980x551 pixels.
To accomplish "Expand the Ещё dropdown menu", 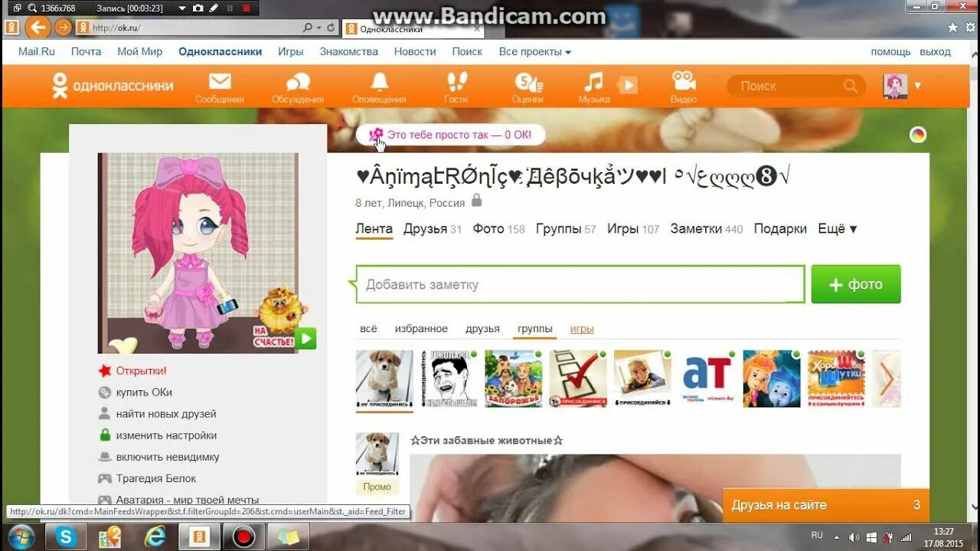I will [x=837, y=229].
